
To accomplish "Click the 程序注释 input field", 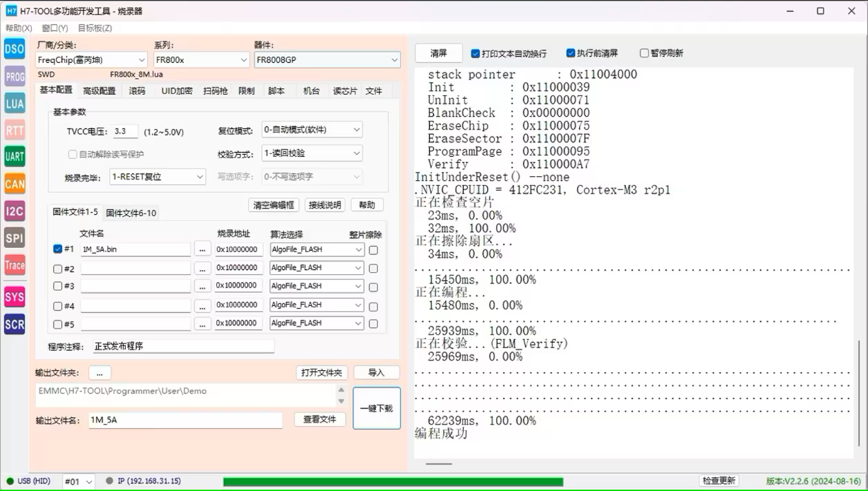I will coord(184,346).
